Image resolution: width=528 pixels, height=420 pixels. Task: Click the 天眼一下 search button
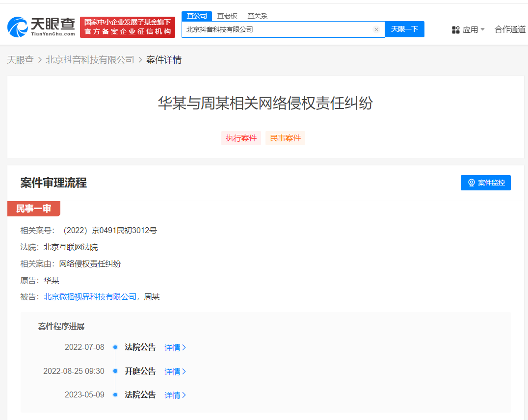[404, 29]
